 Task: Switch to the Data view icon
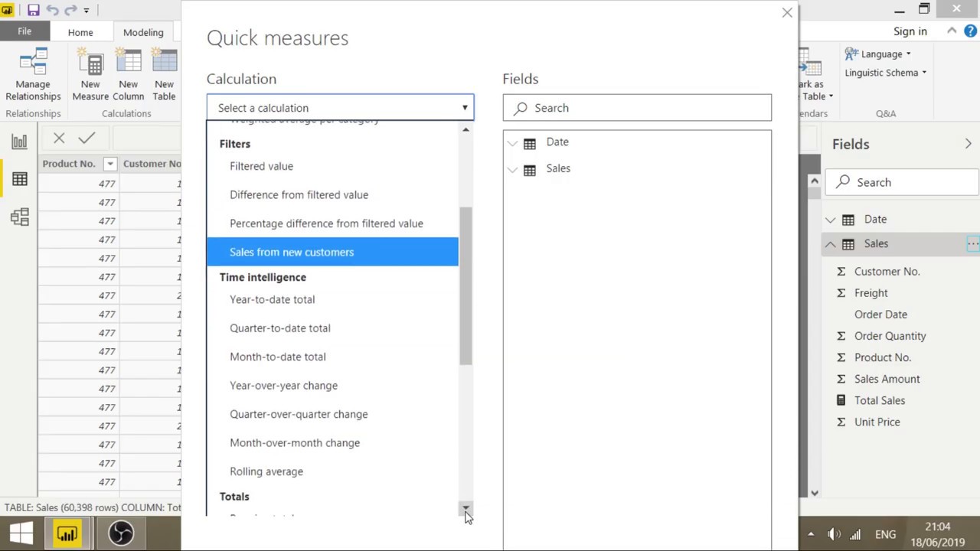click(19, 179)
